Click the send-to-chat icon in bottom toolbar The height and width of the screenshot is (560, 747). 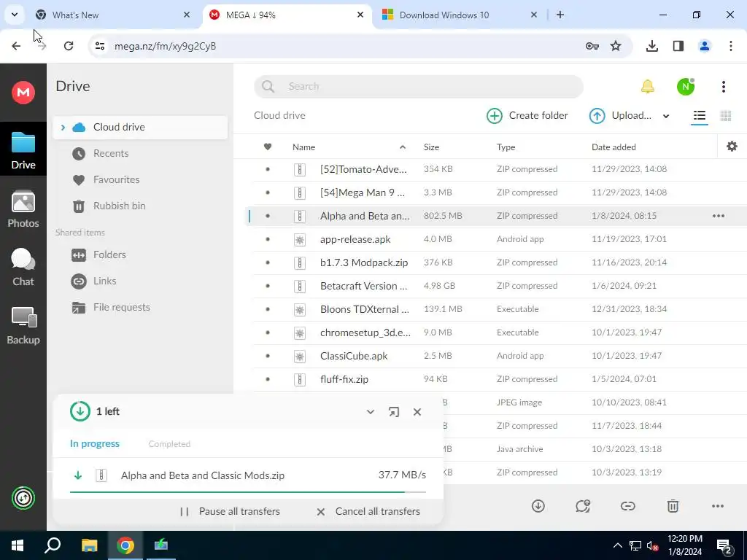[583, 506]
